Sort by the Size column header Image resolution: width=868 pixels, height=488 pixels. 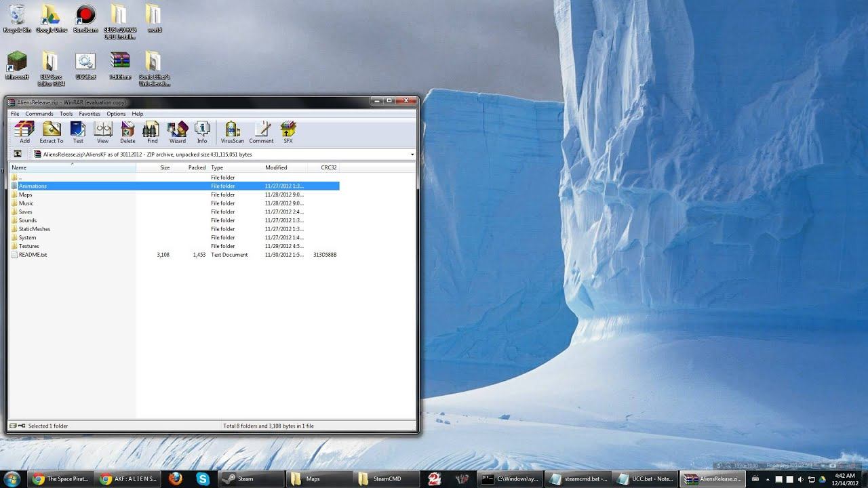[154, 167]
